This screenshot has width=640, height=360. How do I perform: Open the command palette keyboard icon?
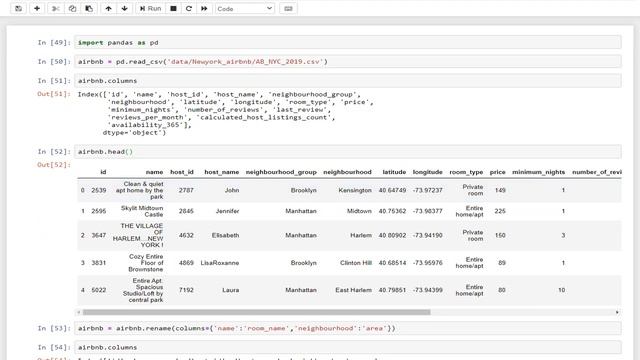(288, 9)
